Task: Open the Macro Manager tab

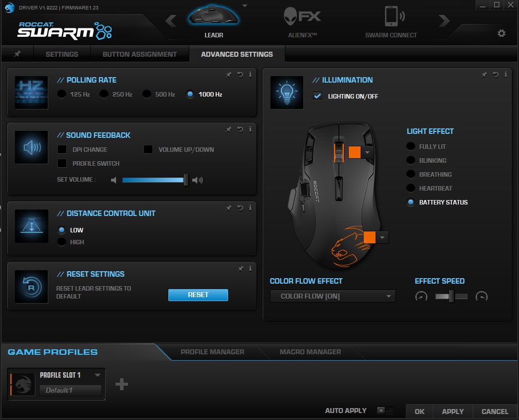Action: 310,352
